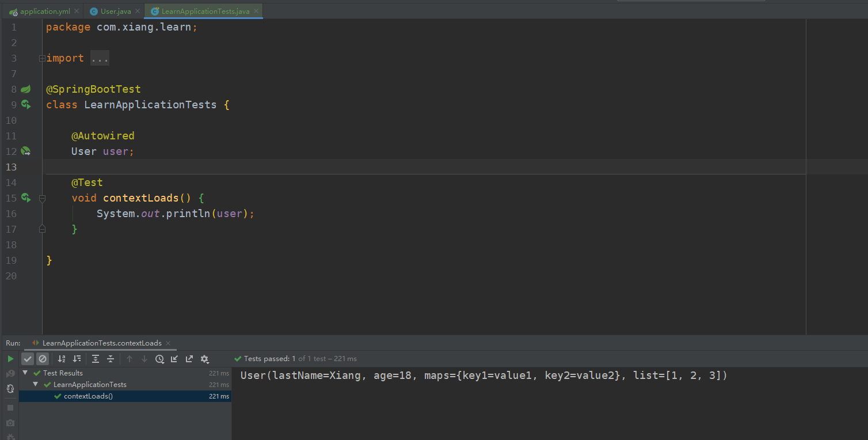Click the @Autowired annotation

click(103, 136)
